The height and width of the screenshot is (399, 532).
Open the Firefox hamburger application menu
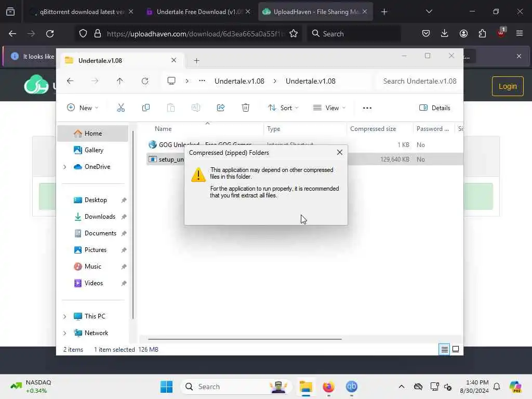(x=520, y=33)
